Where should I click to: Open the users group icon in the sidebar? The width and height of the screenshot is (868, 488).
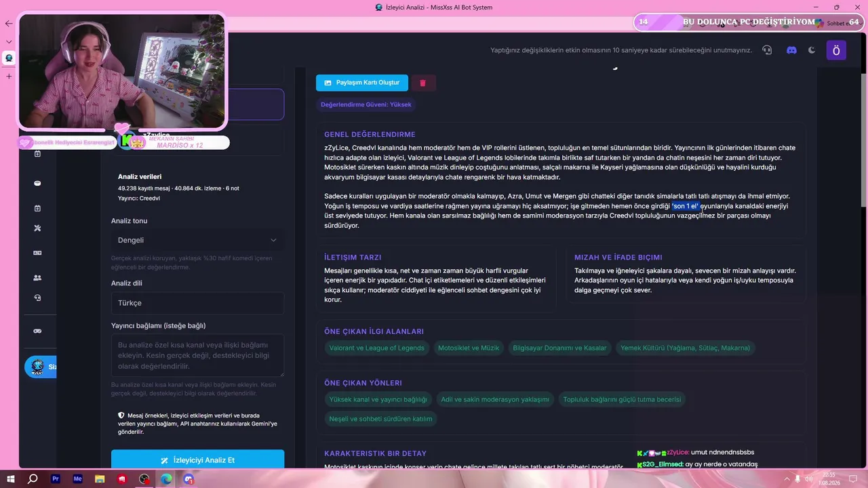point(37,277)
